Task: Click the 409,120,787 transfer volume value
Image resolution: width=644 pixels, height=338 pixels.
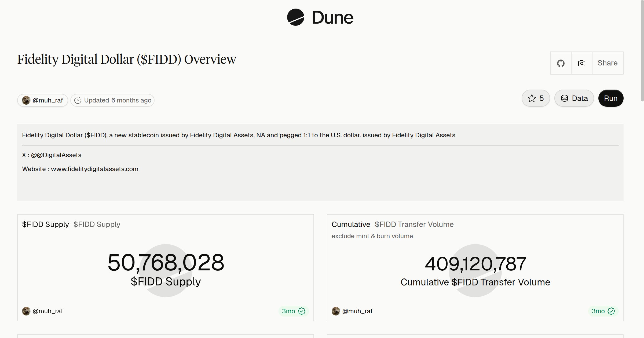Action: 475,264
